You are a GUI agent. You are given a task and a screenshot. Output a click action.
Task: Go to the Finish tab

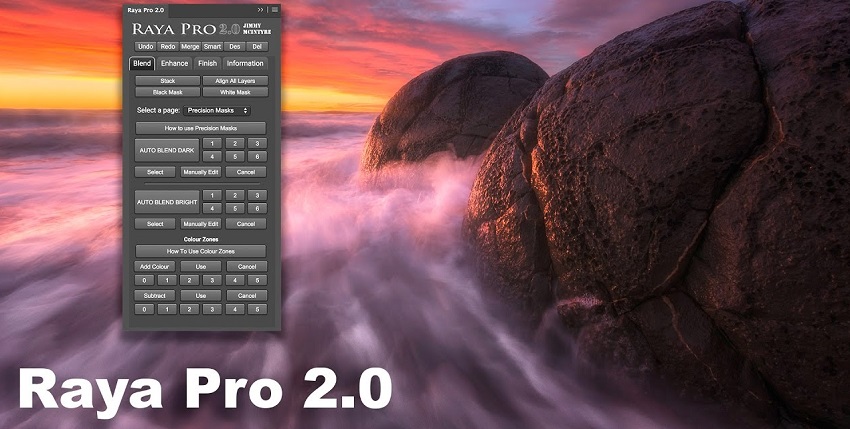(207, 63)
